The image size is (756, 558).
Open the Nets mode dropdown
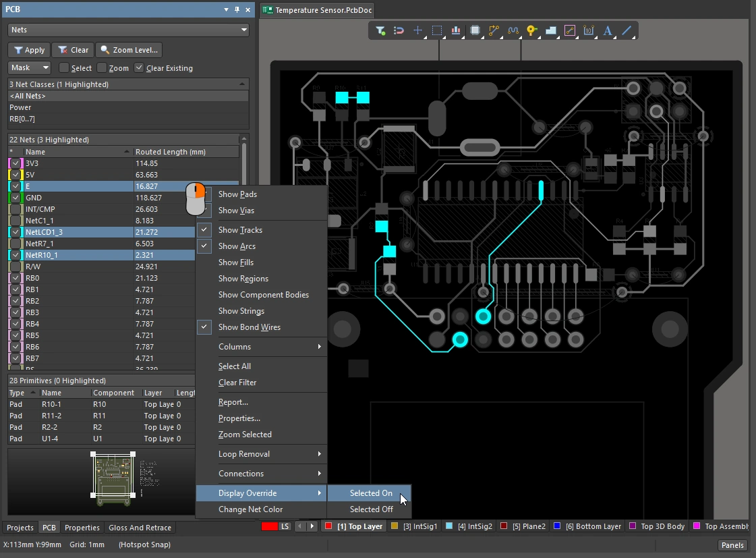click(128, 30)
